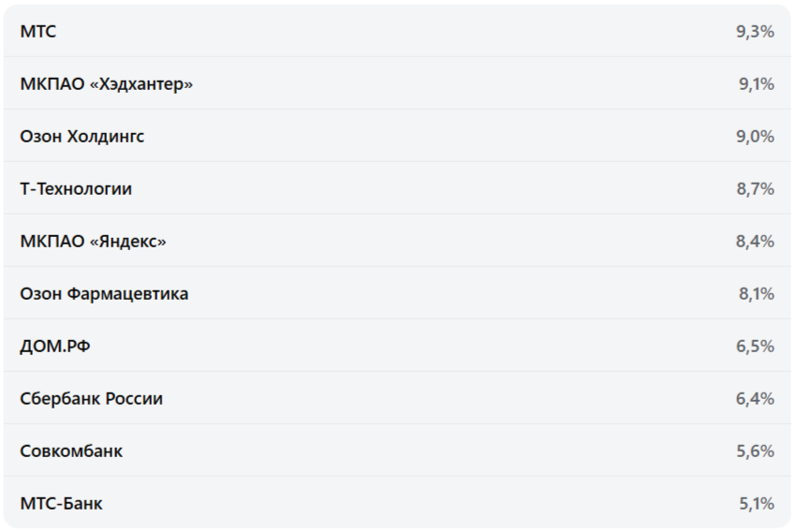Click the 8,4% value for Яндекс

click(x=755, y=242)
